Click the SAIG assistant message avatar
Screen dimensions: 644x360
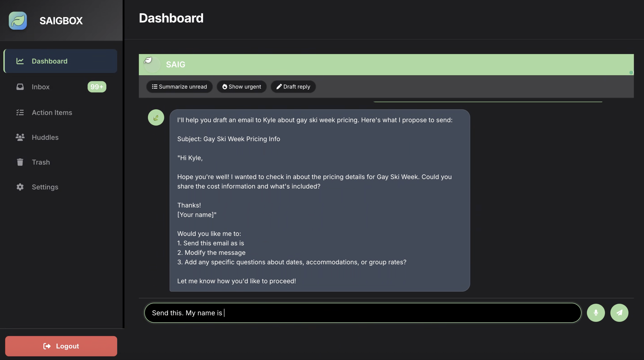pyautogui.click(x=156, y=117)
